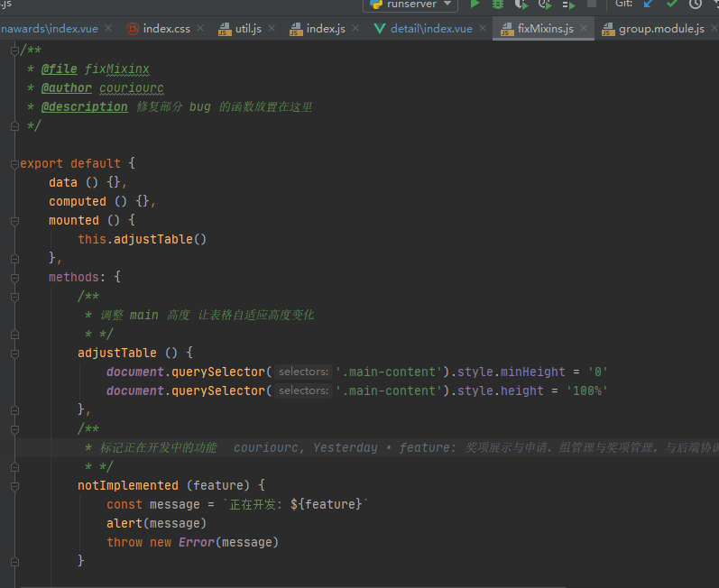Collapse the notImplemented function fold marker
Viewport: 719px width, 588px height.
coord(14,485)
